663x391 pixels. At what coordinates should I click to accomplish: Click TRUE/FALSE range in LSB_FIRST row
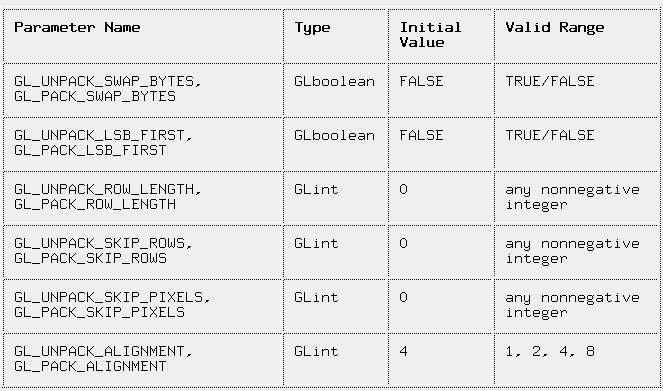click(550, 135)
